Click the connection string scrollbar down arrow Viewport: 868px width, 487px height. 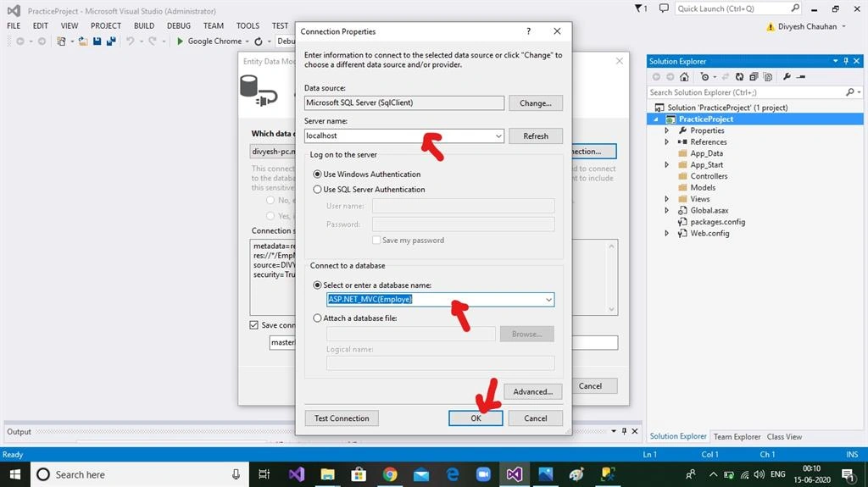(611, 309)
